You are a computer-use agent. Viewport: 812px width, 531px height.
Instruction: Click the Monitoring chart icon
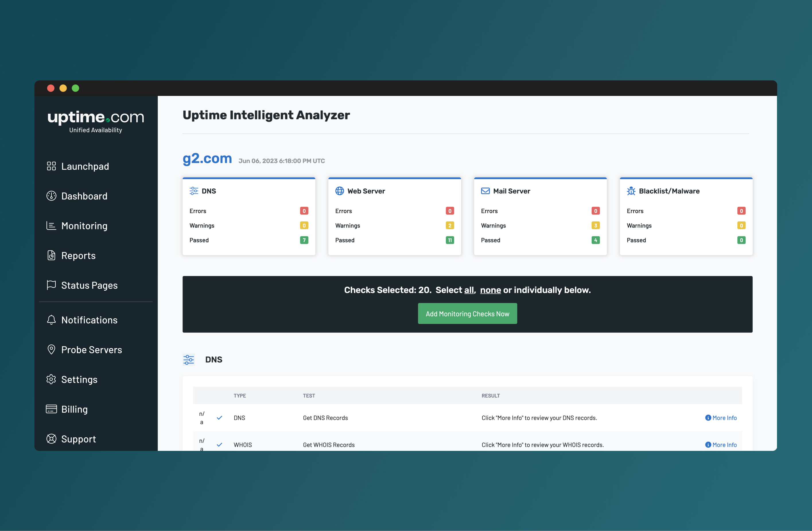pos(52,225)
